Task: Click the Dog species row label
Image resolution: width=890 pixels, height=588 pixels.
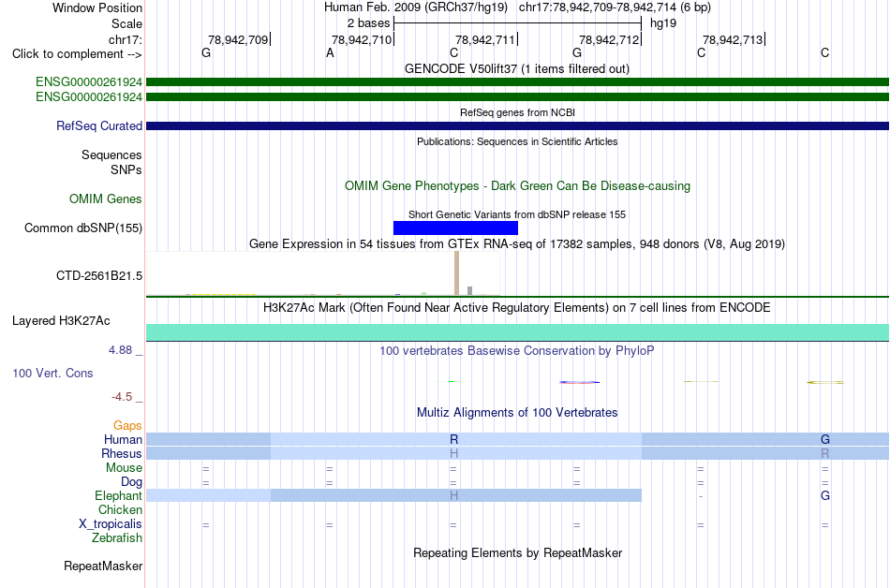Action: (x=131, y=482)
